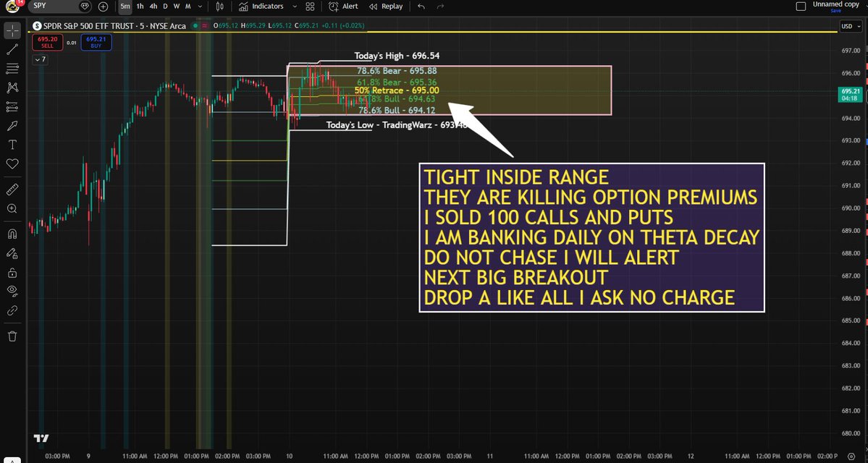
Task: Click the TradingView logo on chart
Action: point(41,438)
